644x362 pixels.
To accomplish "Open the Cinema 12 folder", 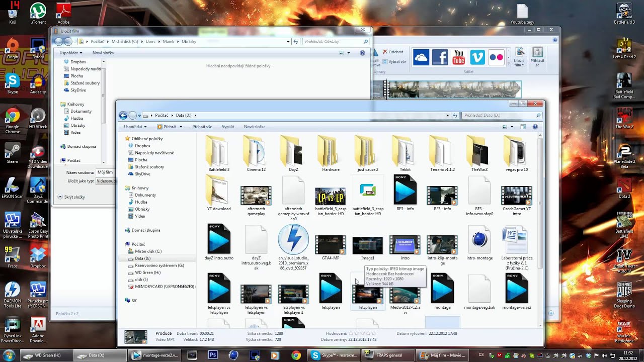I will 256,153.
